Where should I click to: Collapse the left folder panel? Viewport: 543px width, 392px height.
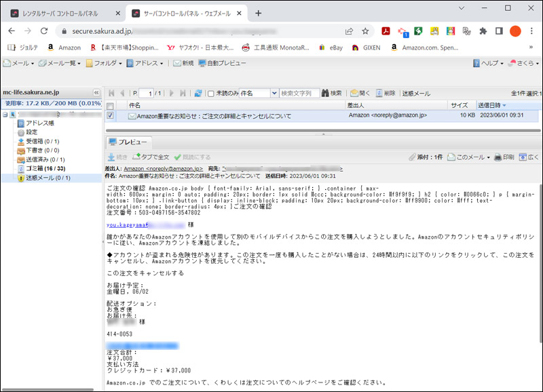96,93
